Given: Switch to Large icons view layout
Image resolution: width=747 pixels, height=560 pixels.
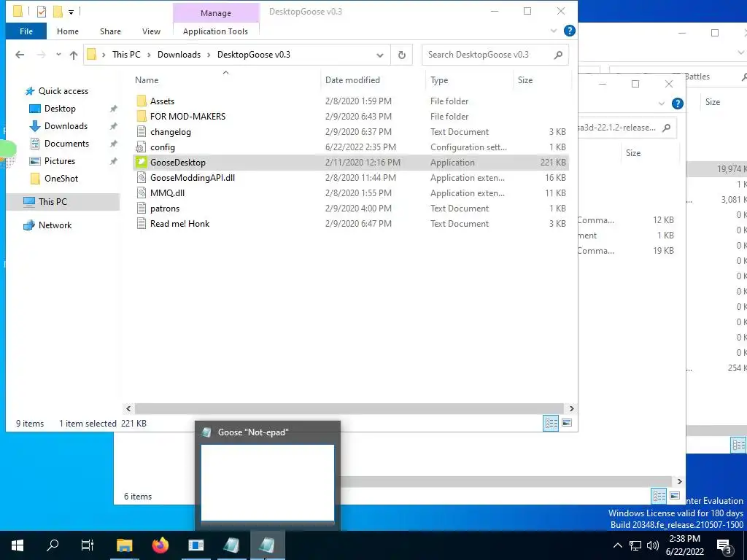Looking at the screenshot, I should (x=567, y=423).
